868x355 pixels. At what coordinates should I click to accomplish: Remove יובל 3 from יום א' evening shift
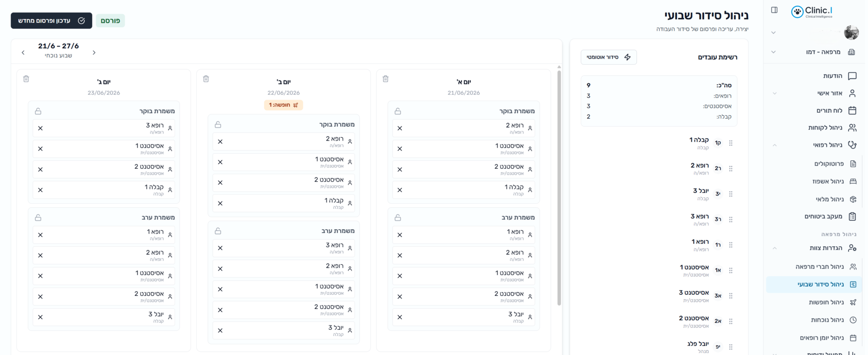(x=400, y=317)
